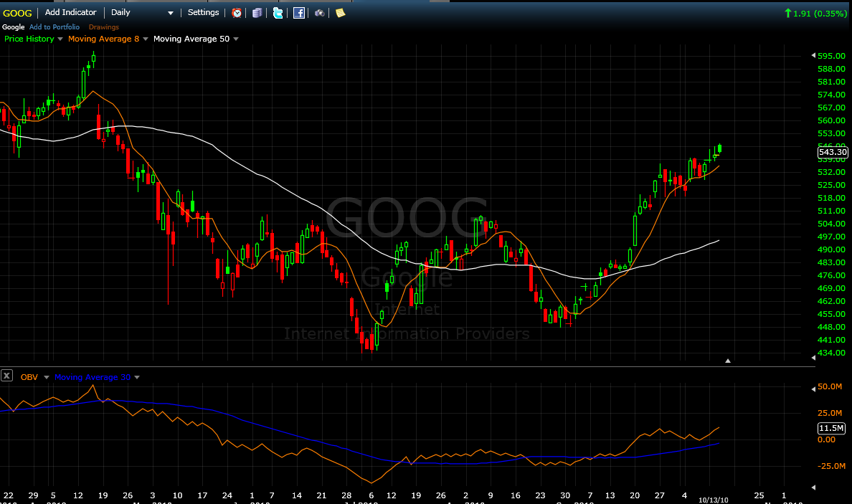852x504 pixels.
Task: Click the 595.00 price axis label
Action: click(832, 56)
